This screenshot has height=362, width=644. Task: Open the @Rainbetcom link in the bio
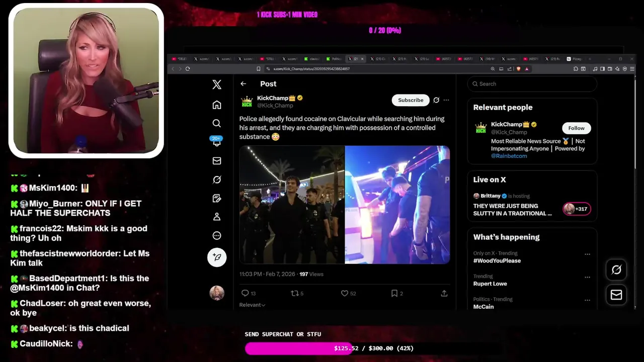(509, 156)
